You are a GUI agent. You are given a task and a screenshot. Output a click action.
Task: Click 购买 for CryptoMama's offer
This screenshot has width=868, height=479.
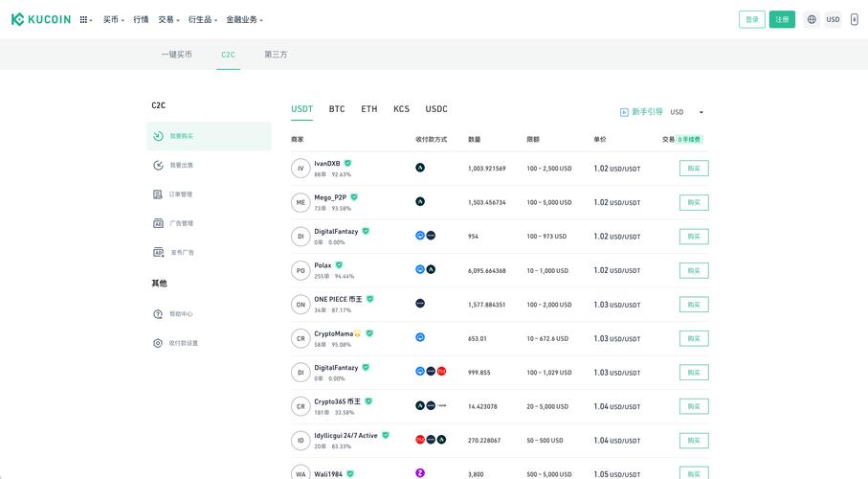coord(694,339)
